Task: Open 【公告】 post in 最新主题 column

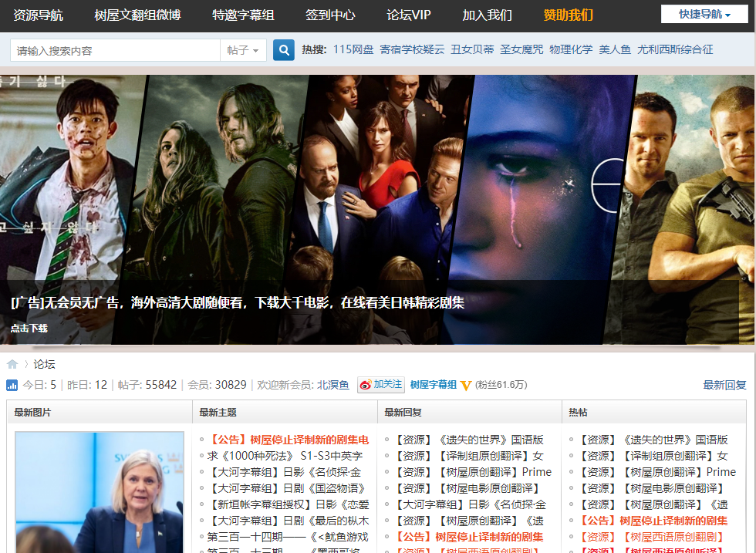Action: coord(289,440)
